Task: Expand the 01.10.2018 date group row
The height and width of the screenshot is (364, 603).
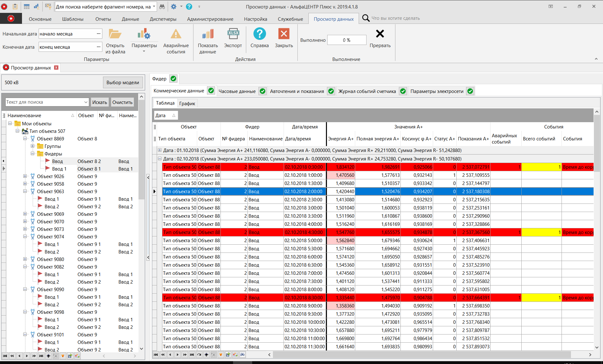Action: [x=160, y=150]
